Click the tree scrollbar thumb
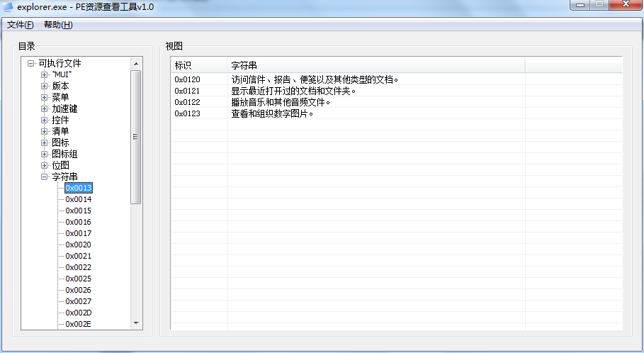The height and width of the screenshot is (353, 644). click(136, 137)
